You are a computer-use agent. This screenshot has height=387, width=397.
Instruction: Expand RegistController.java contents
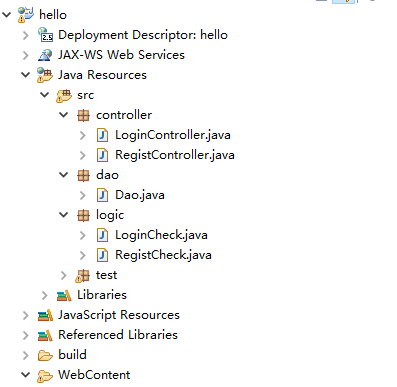point(83,155)
